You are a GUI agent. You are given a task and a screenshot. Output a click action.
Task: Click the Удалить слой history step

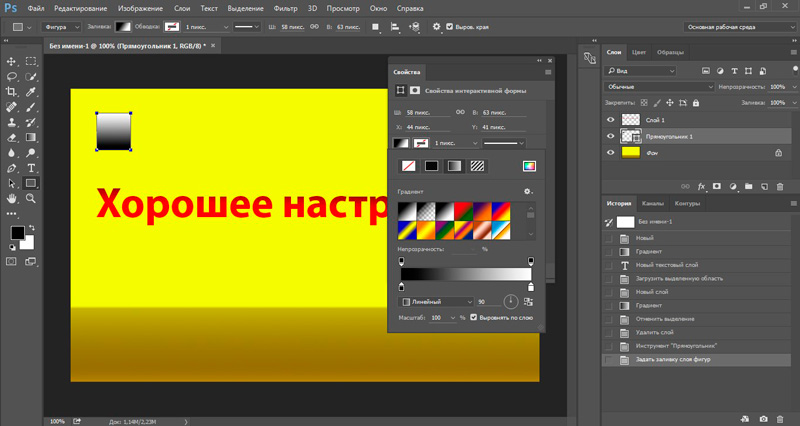point(655,332)
